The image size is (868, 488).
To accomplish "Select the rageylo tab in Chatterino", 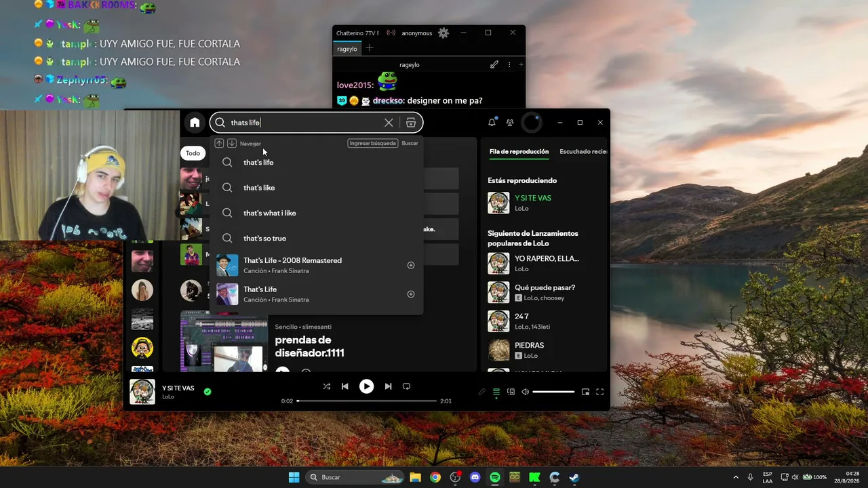I will point(347,49).
